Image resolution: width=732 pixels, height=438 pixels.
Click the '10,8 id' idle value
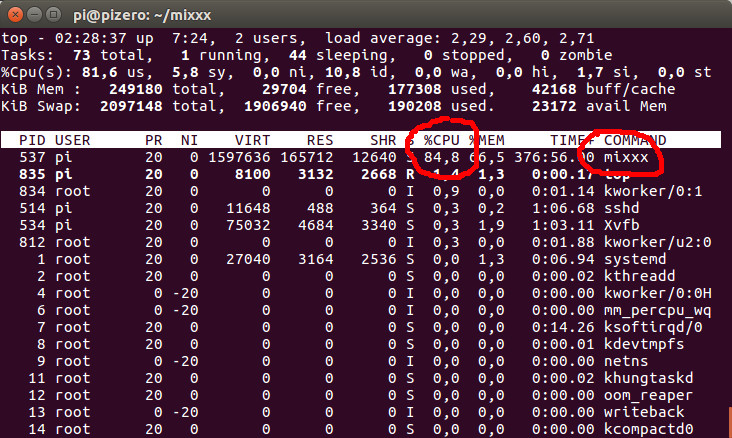356,72
